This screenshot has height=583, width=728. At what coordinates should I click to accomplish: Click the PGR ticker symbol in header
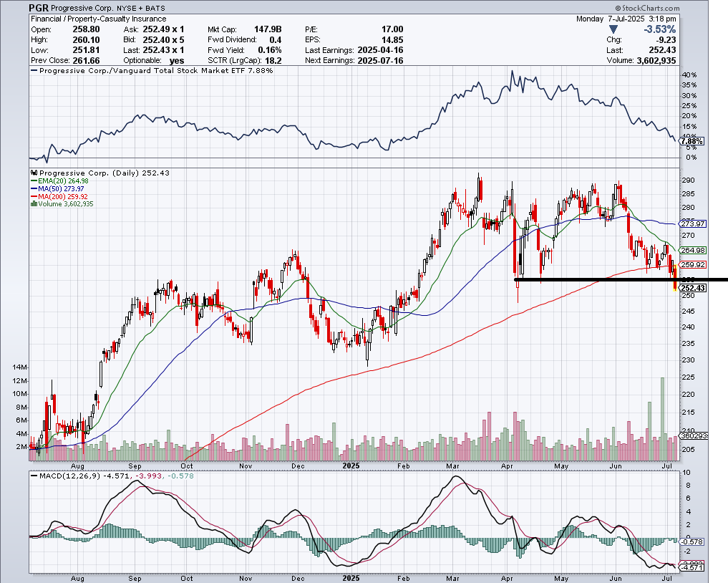pyautogui.click(x=39, y=8)
